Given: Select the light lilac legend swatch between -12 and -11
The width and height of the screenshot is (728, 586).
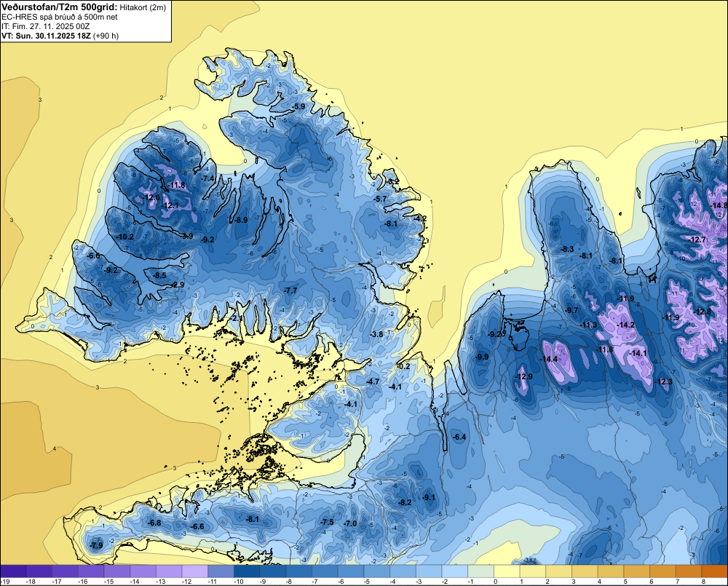Looking at the screenshot, I should (x=195, y=571).
